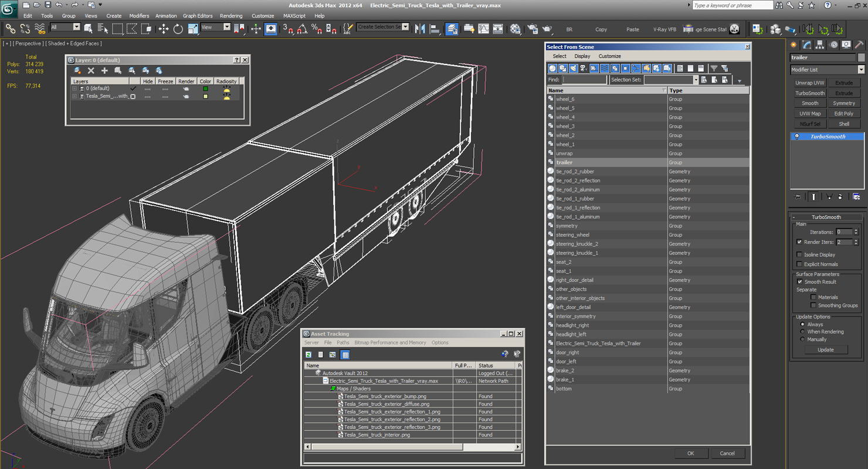This screenshot has height=469, width=868.
Task: Open the Graph Editors menu
Action: pyautogui.click(x=198, y=16)
